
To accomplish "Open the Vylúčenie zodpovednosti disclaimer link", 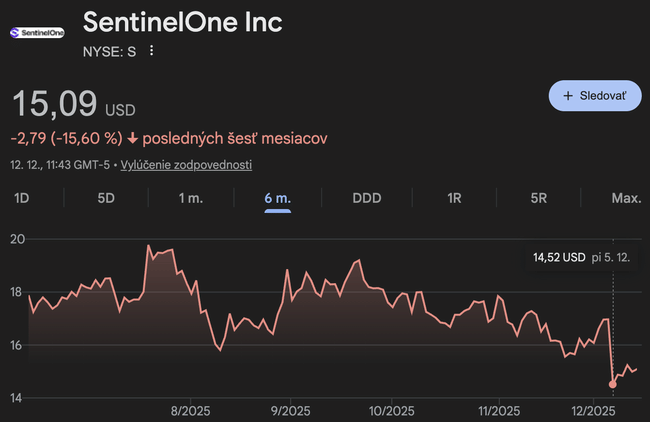I will click(186, 164).
